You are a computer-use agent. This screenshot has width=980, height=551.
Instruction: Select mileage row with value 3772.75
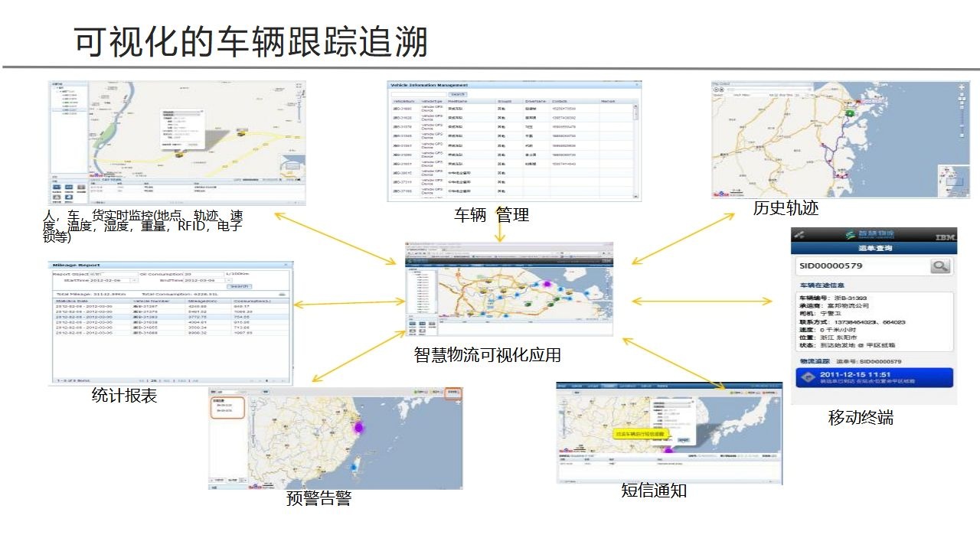click(171, 318)
